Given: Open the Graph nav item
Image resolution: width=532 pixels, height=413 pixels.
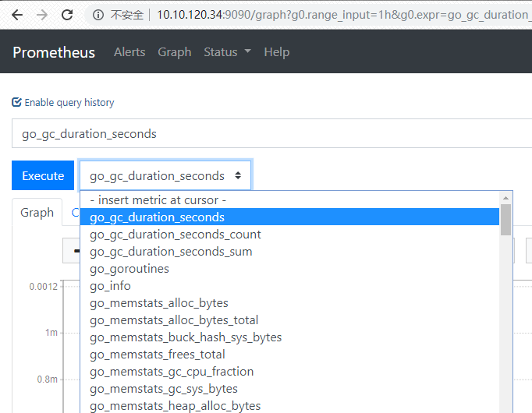Looking at the screenshot, I should tap(174, 52).
